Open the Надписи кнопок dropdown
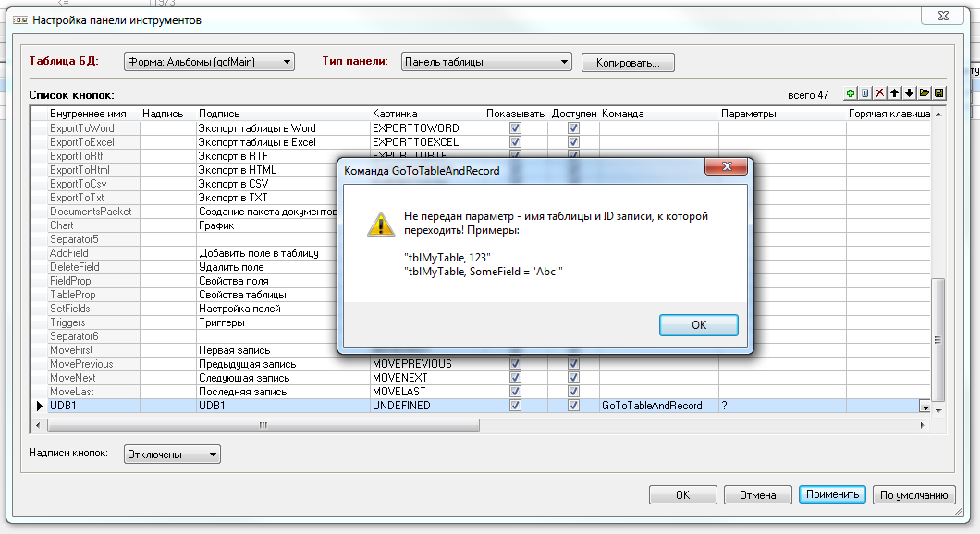This screenshot has width=980, height=534. pos(172,454)
